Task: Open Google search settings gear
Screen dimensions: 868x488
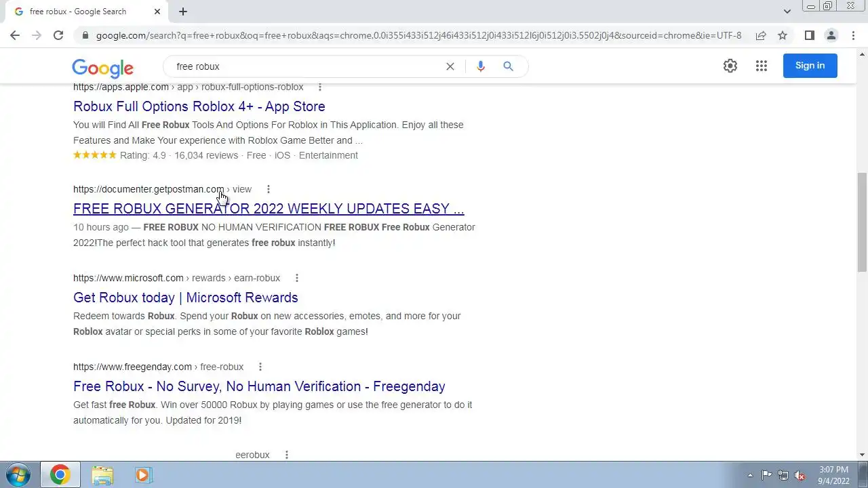Action: 730,66
